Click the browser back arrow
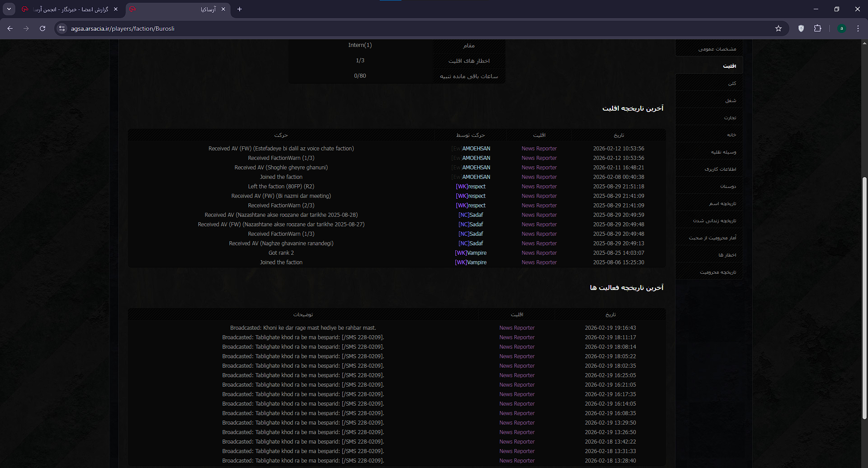Image resolution: width=868 pixels, height=468 pixels. pos(10,28)
